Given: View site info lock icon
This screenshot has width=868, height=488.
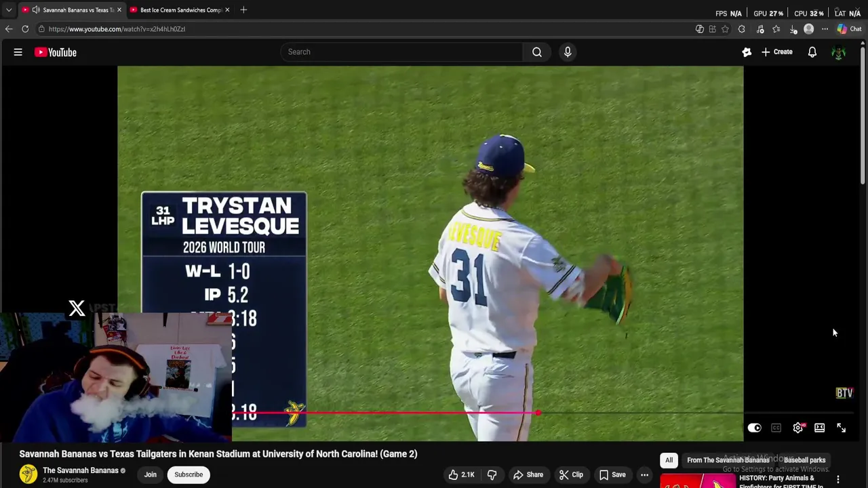Looking at the screenshot, I should pyautogui.click(x=41, y=29).
